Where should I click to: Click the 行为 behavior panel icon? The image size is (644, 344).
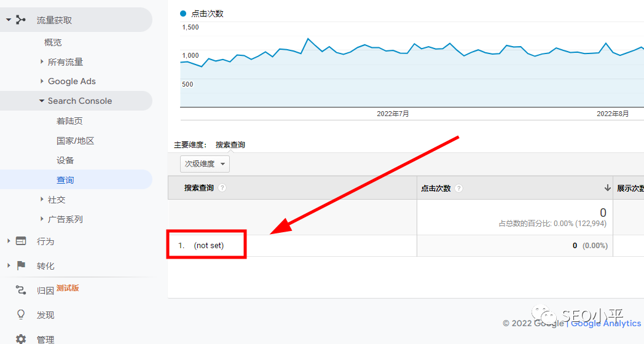tap(21, 241)
